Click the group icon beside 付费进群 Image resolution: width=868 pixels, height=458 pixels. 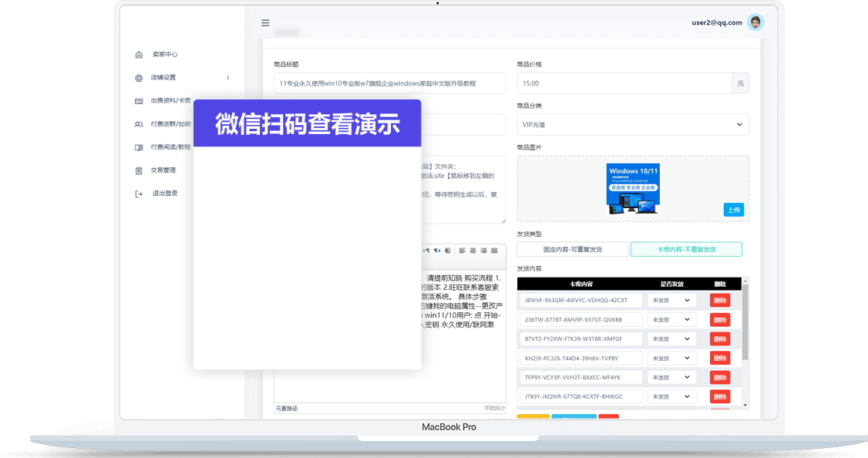point(139,124)
